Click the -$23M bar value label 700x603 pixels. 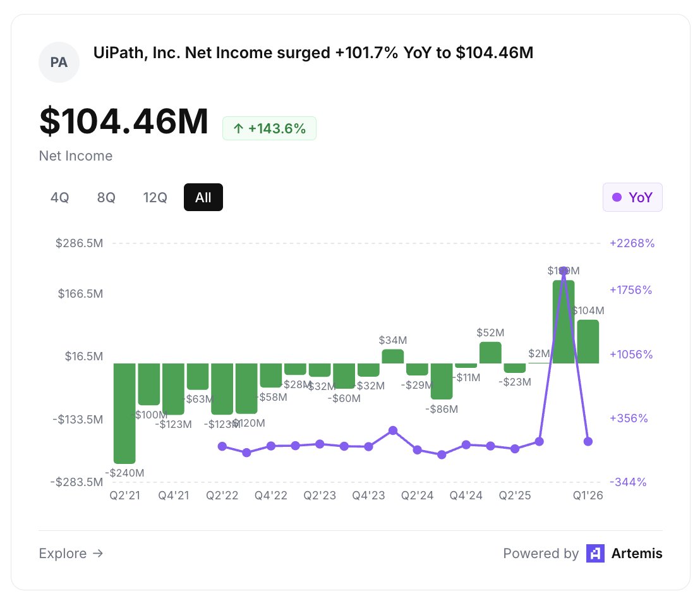[515, 382]
